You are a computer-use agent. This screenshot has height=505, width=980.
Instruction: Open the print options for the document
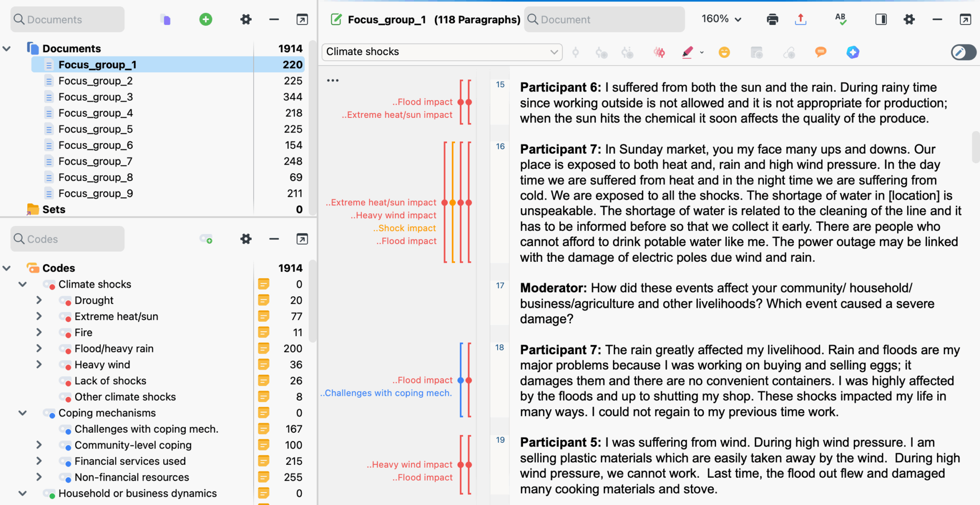click(772, 19)
